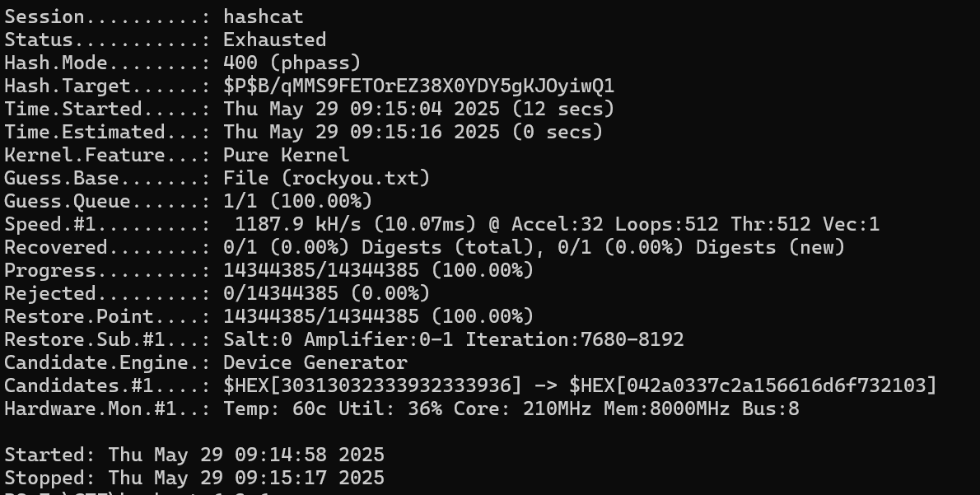This screenshot has height=495, width=980.
Task: Click the Session name 'hashcat'
Action: pos(264,16)
